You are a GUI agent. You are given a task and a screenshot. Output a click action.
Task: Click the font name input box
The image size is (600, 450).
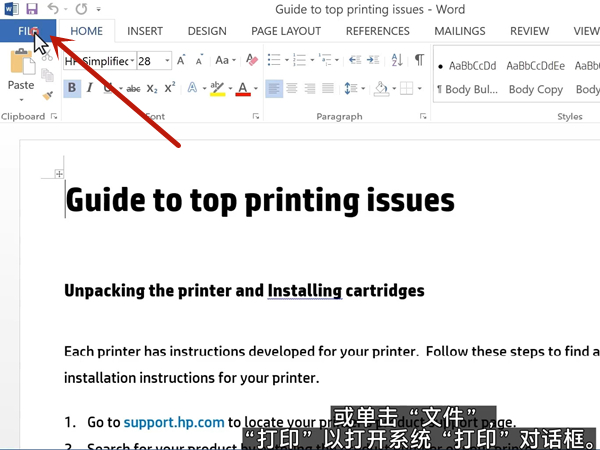96,61
